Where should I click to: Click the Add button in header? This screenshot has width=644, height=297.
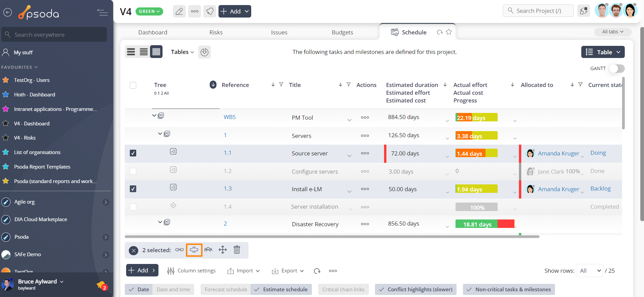pyautogui.click(x=235, y=11)
